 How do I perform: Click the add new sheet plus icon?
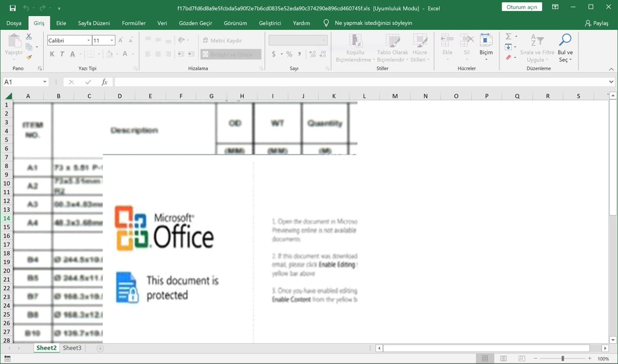100,349
